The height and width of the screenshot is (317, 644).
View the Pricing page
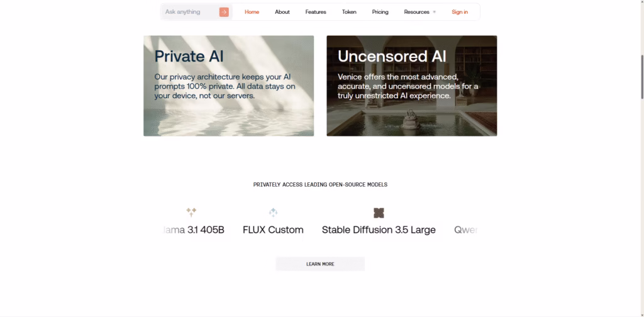(x=380, y=12)
